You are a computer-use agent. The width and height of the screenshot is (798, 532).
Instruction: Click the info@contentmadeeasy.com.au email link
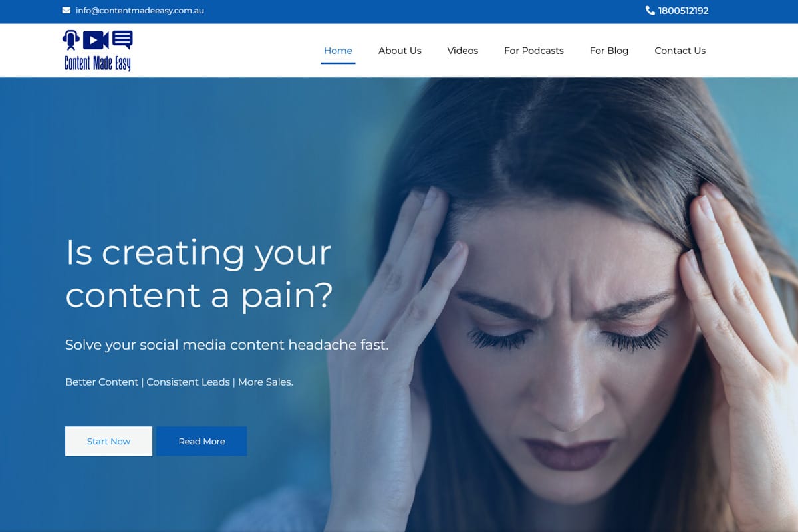pyautogui.click(x=140, y=11)
